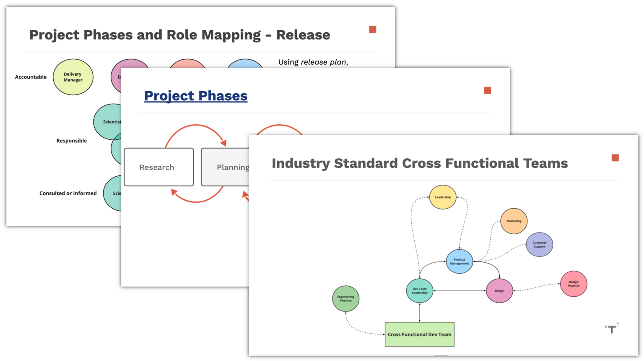
Task: Select the Marketing orange node
Action: (x=514, y=221)
